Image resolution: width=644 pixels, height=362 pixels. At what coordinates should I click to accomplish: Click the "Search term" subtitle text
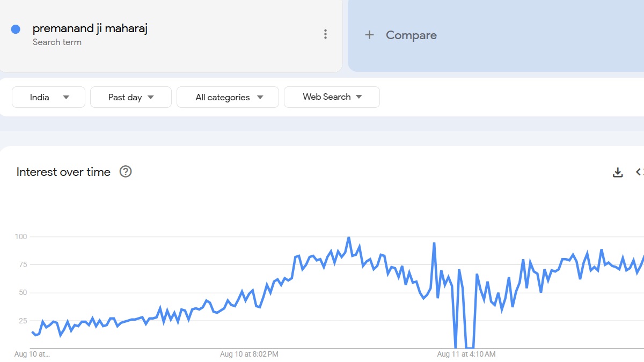point(57,42)
